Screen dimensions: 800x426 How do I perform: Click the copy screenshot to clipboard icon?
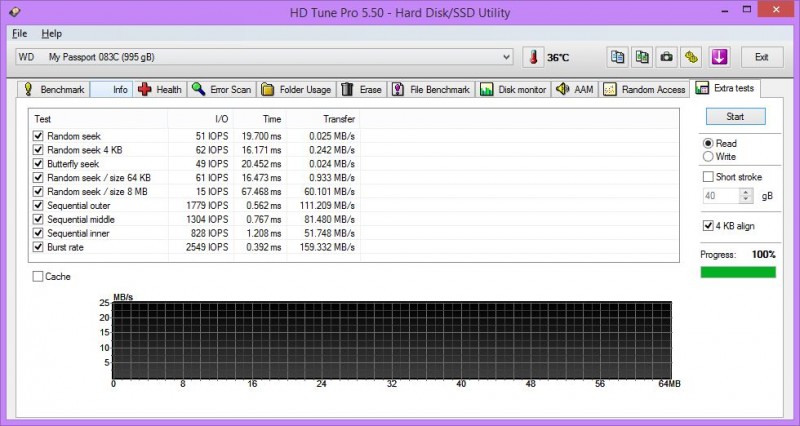(642, 57)
